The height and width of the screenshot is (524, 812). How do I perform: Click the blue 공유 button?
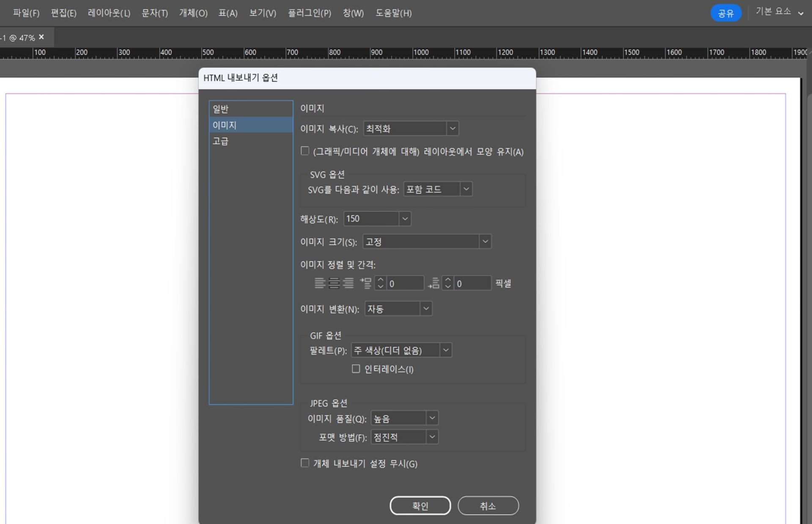(x=725, y=13)
